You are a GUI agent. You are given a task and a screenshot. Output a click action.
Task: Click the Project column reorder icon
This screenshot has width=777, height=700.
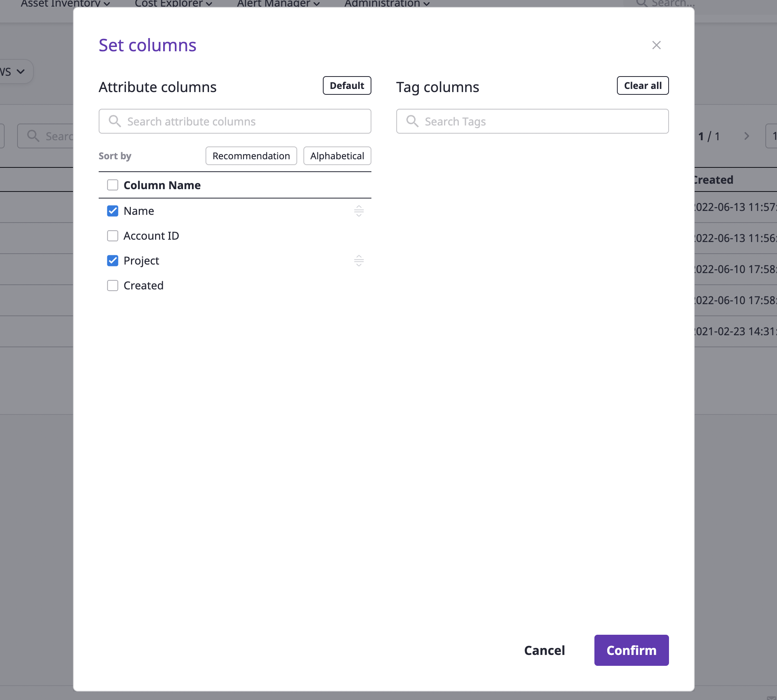pos(359,260)
